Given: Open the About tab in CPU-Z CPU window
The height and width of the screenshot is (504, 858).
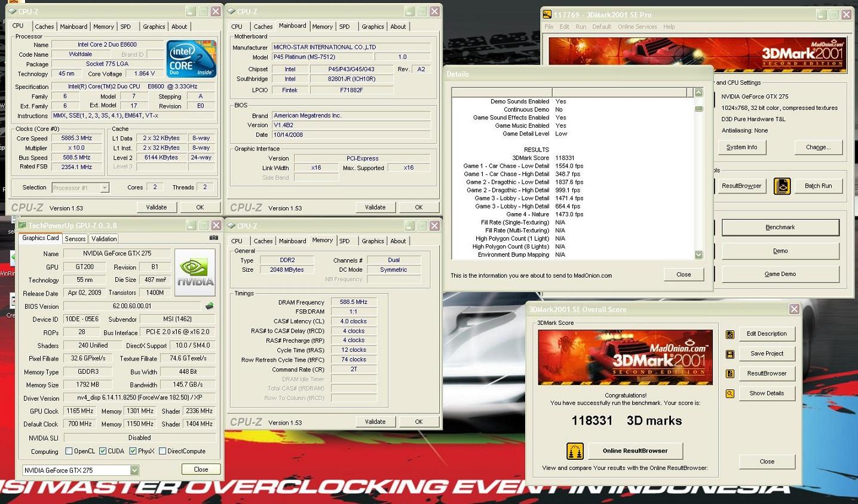Looking at the screenshot, I should (179, 27).
